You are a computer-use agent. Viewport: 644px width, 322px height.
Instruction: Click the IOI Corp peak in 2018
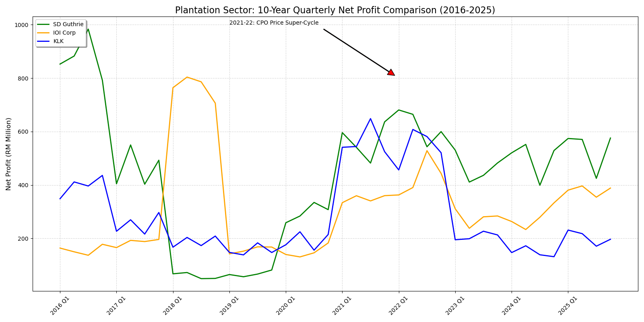pos(187,77)
